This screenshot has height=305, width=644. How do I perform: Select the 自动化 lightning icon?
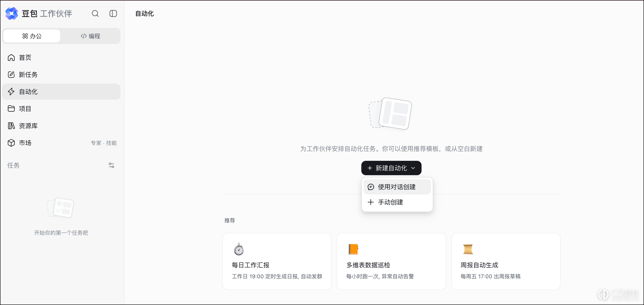(11, 92)
